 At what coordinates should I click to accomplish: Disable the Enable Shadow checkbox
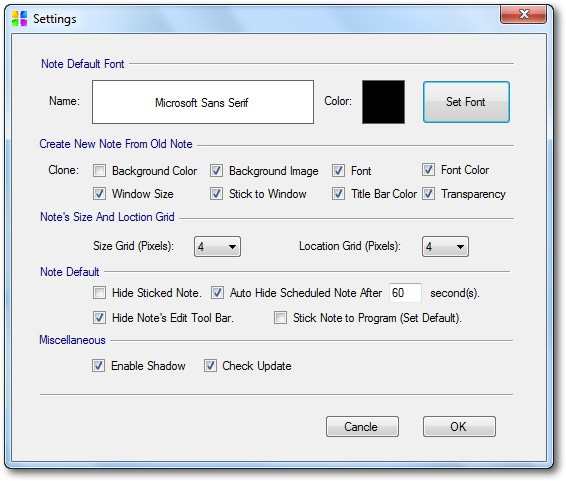(98, 366)
